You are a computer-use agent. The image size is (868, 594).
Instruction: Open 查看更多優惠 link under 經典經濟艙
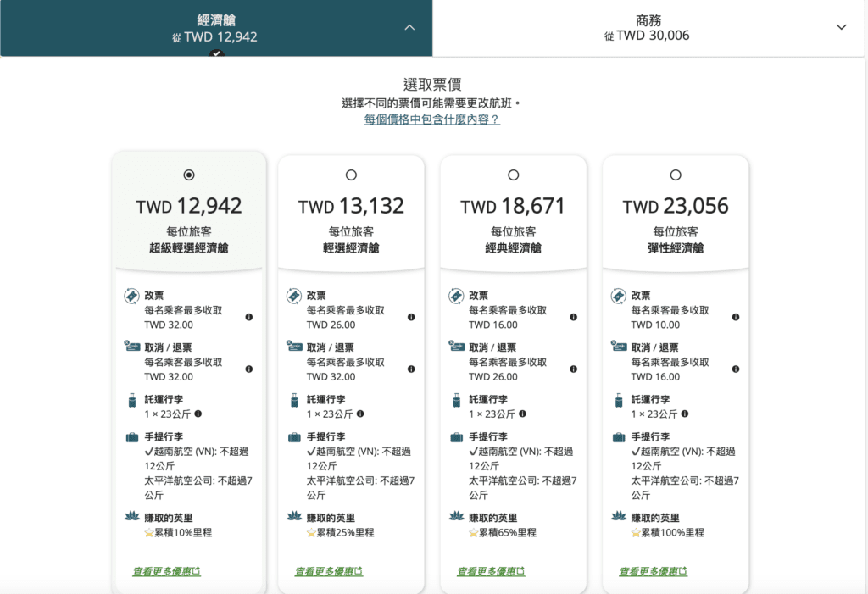[491, 571]
